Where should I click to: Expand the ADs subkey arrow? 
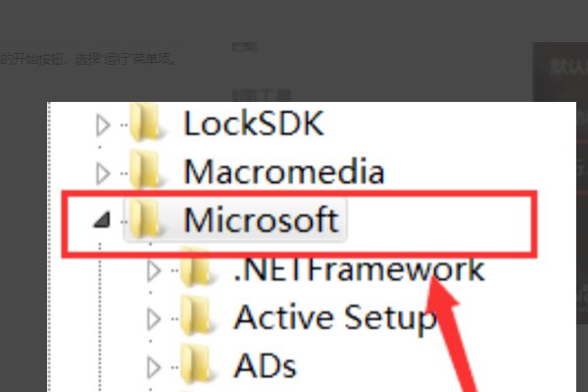point(154,367)
